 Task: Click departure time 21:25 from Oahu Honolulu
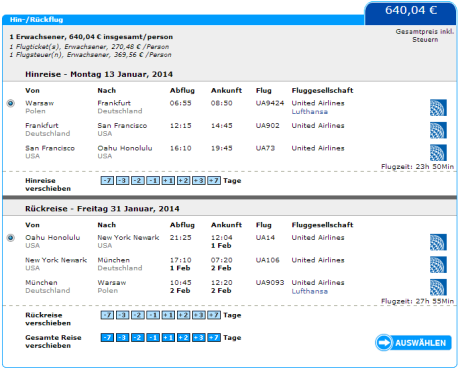(180, 238)
